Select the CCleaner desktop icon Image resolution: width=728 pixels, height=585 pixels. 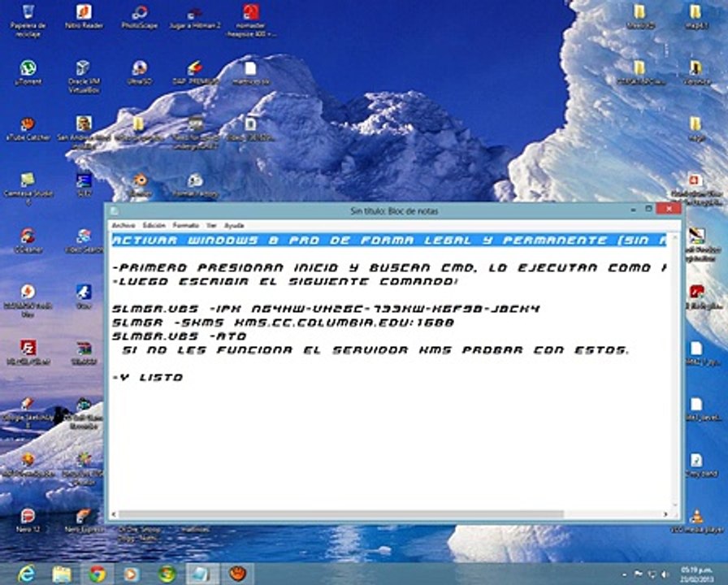(28, 240)
